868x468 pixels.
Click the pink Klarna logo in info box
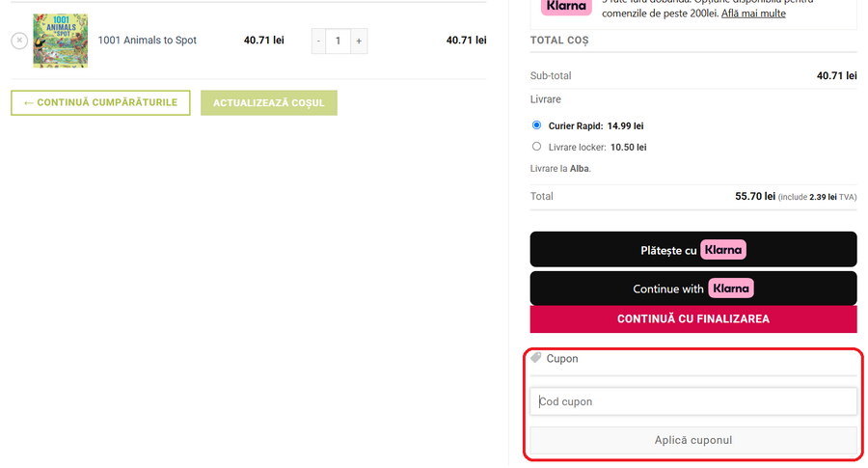tap(566, 6)
